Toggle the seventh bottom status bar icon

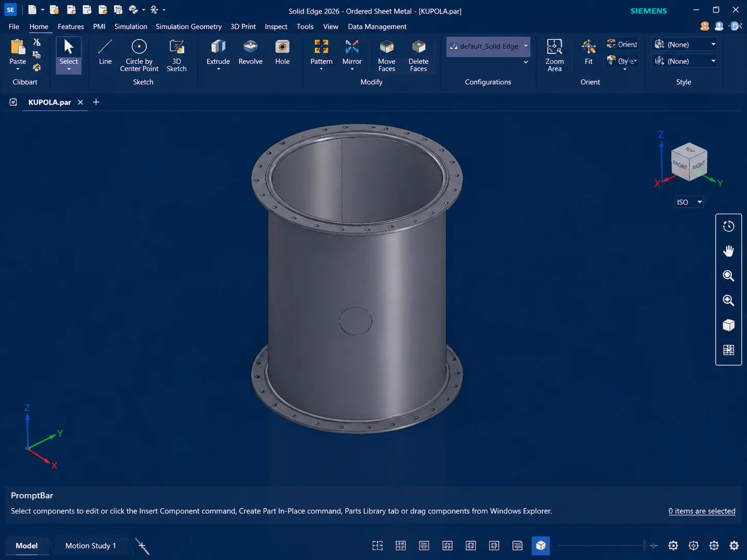(517, 546)
